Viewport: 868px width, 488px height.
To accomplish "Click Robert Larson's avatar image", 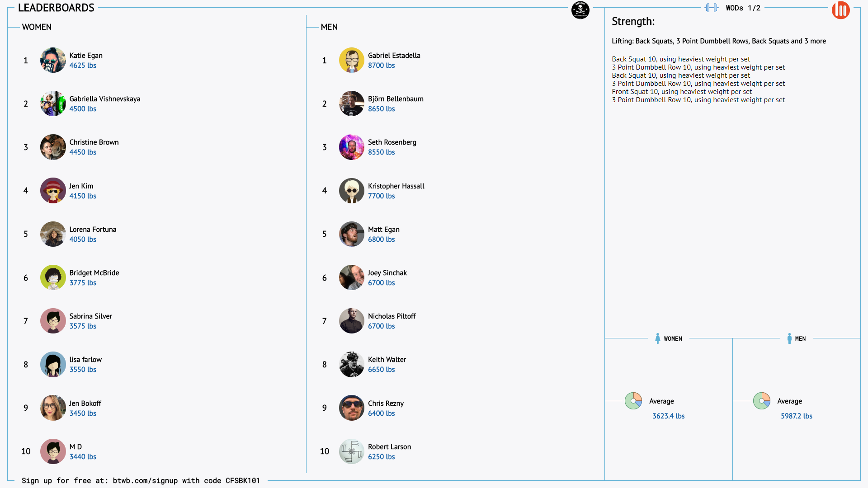I will tap(351, 451).
